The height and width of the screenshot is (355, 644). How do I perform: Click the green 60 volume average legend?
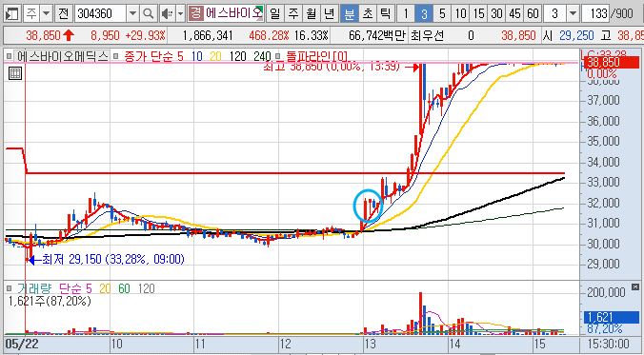[124, 288]
